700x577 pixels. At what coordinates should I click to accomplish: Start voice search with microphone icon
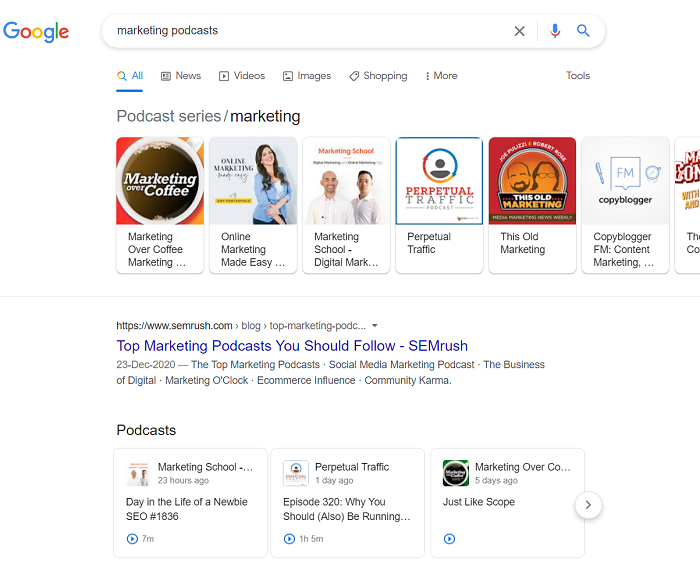[555, 31]
